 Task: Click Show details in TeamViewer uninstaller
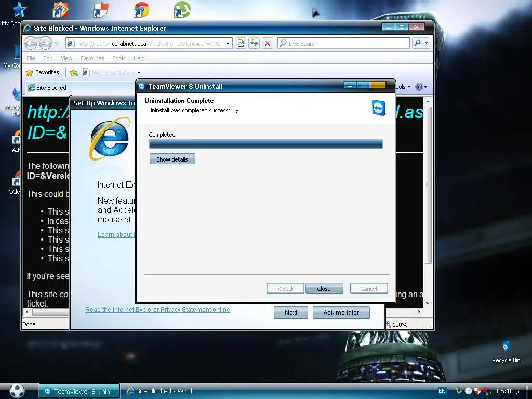pos(172,159)
